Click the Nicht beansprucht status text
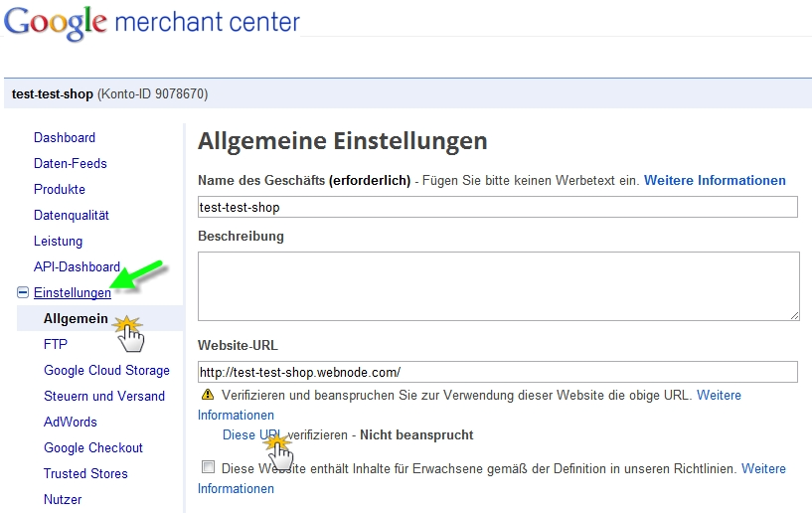Screen dimensions: 812x513 pyautogui.click(x=416, y=434)
